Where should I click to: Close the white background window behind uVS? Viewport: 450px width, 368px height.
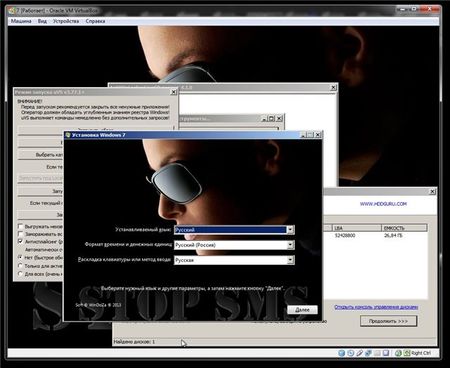[x=333, y=87]
